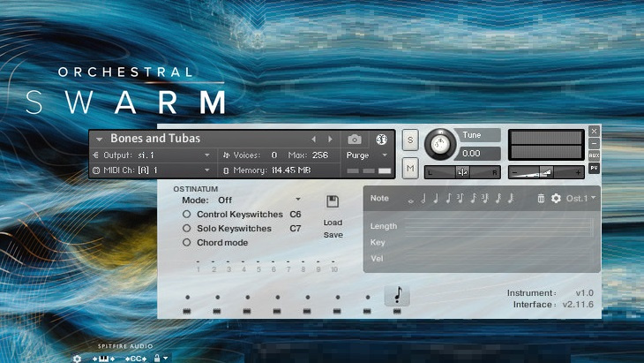The image size is (644, 363).
Task: Open Ostinatum settings gear next to Ost.1
Action: pos(556,199)
